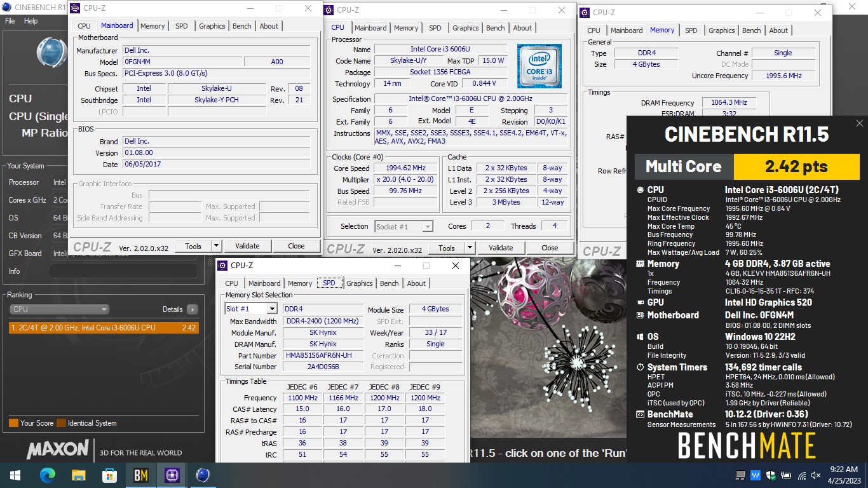Open Microsoft Store from taskbar

[x=110, y=475]
